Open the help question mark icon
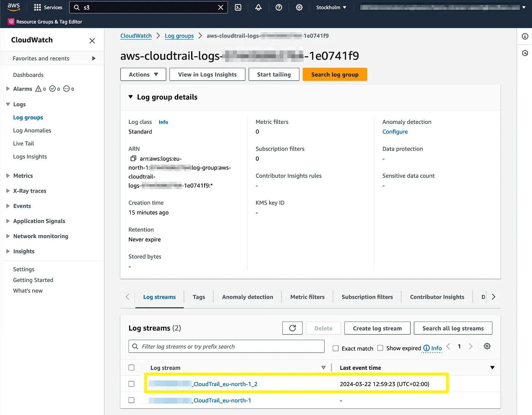 click(x=279, y=8)
